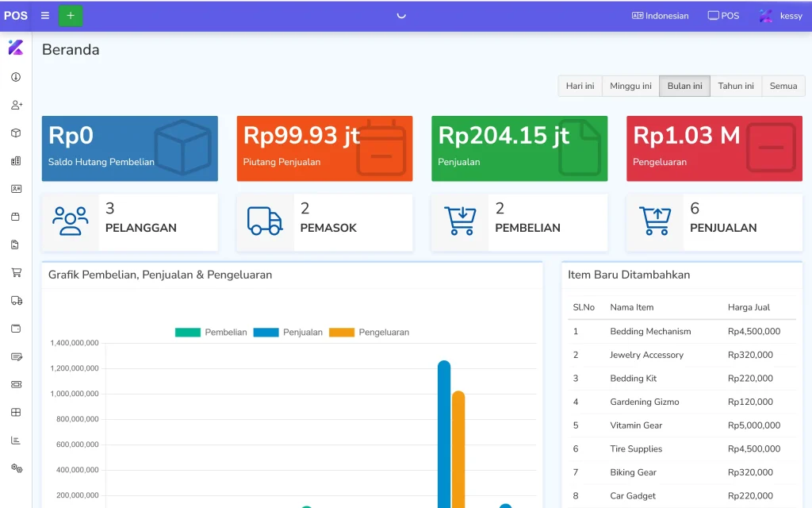Click the green plus quick-add button
The height and width of the screenshot is (508, 812).
click(71, 16)
